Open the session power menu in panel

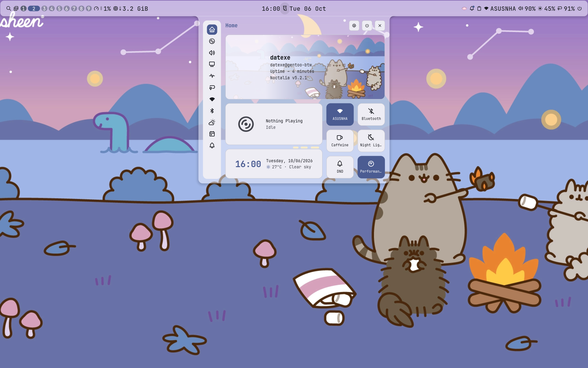click(367, 26)
